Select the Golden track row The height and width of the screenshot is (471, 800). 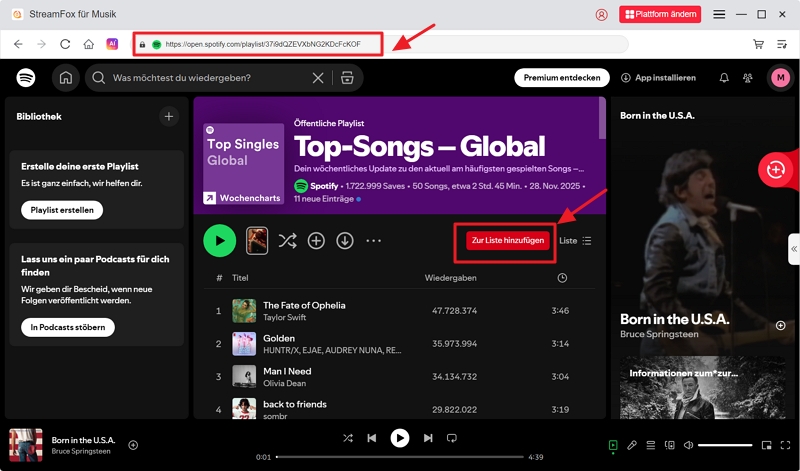pyautogui.click(x=399, y=344)
